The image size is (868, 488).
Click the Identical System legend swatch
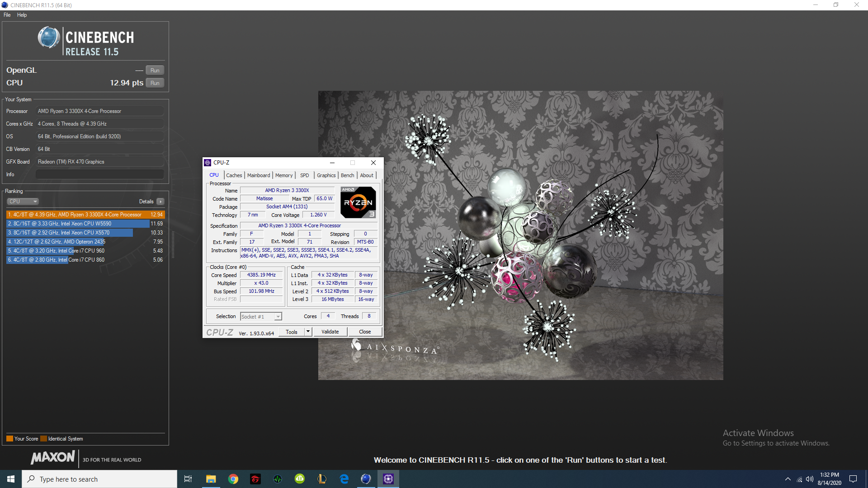point(43,439)
